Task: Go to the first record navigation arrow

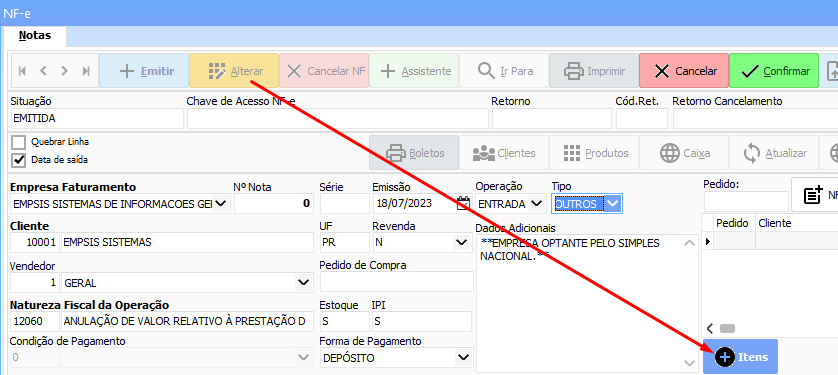Action: click(22, 71)
